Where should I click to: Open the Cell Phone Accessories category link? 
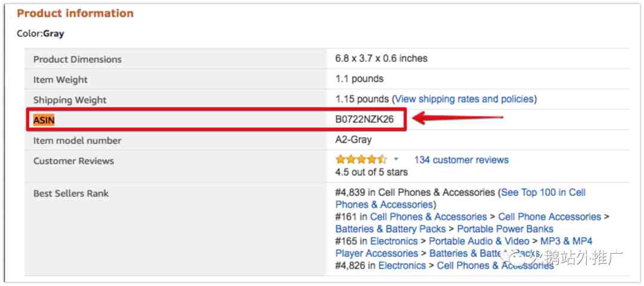click(549, 217)
